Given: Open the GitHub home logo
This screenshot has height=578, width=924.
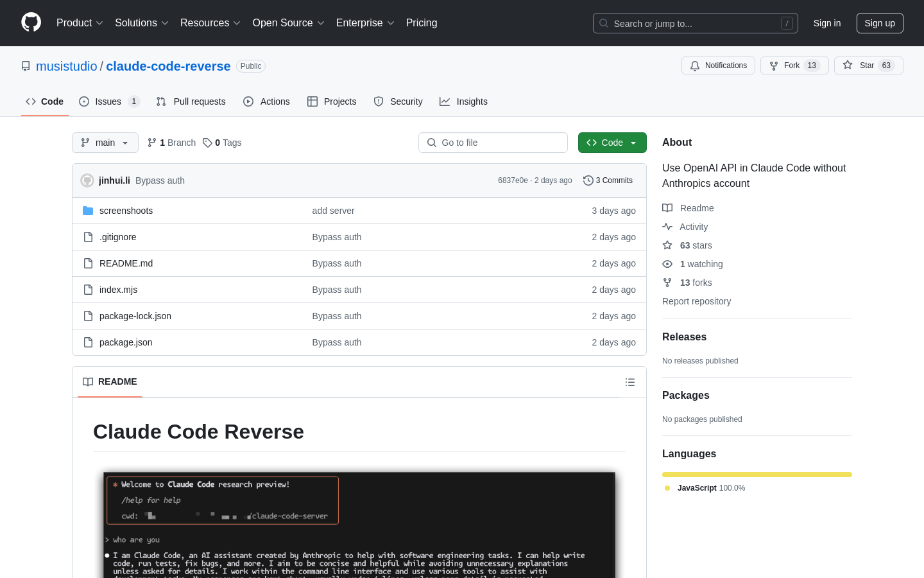Looking at the screenshot, I should point(31,22).
